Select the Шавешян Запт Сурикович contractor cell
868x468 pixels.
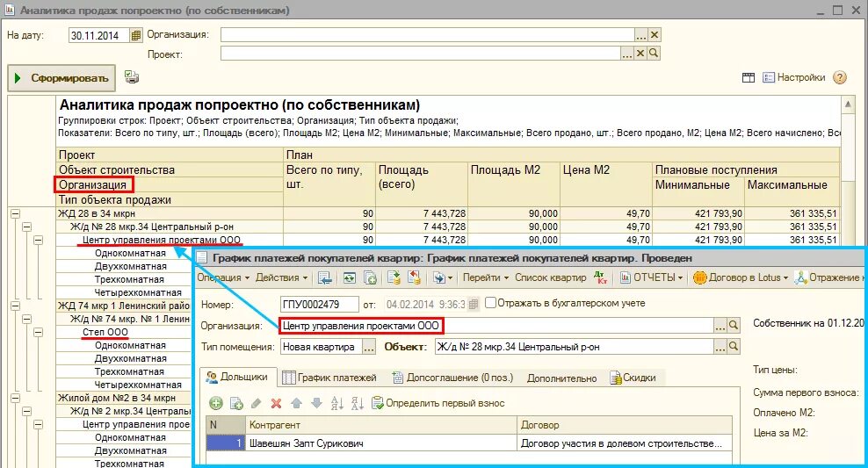381,443
